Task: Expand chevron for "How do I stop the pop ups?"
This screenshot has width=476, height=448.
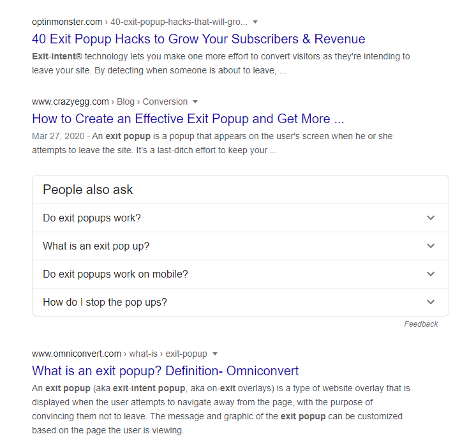Action: click(431, 302)
